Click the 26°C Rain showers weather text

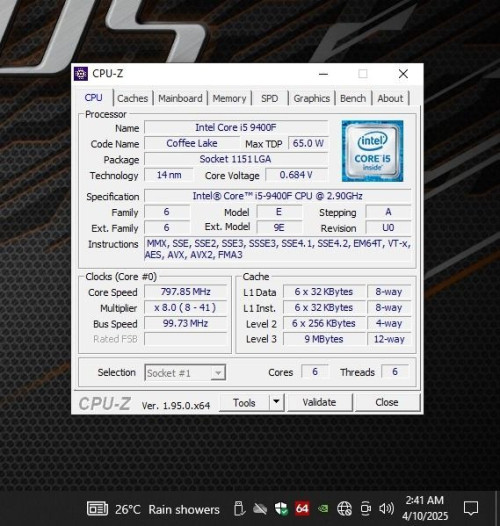[167, 510]
